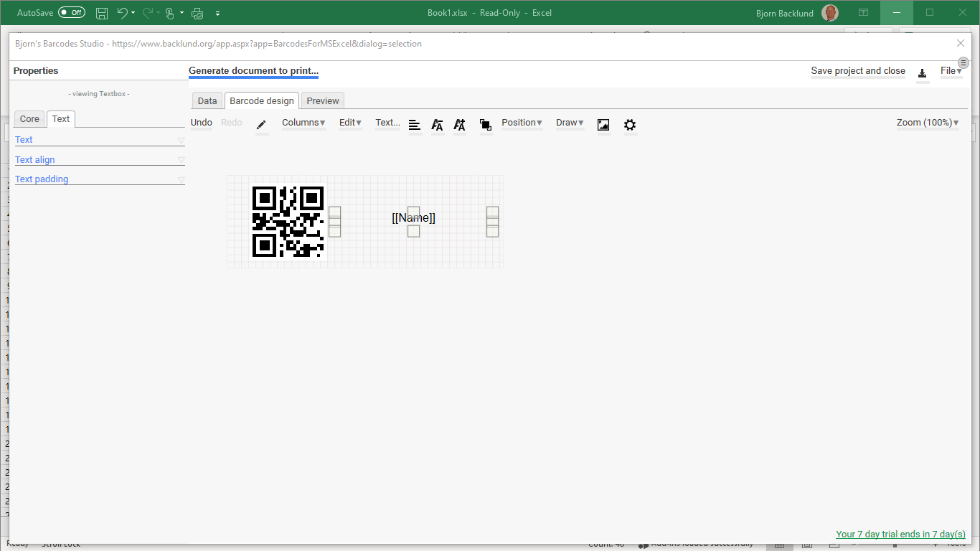Click the download icon beside File
Screen dimensions: 980x551
pos(923,72)
